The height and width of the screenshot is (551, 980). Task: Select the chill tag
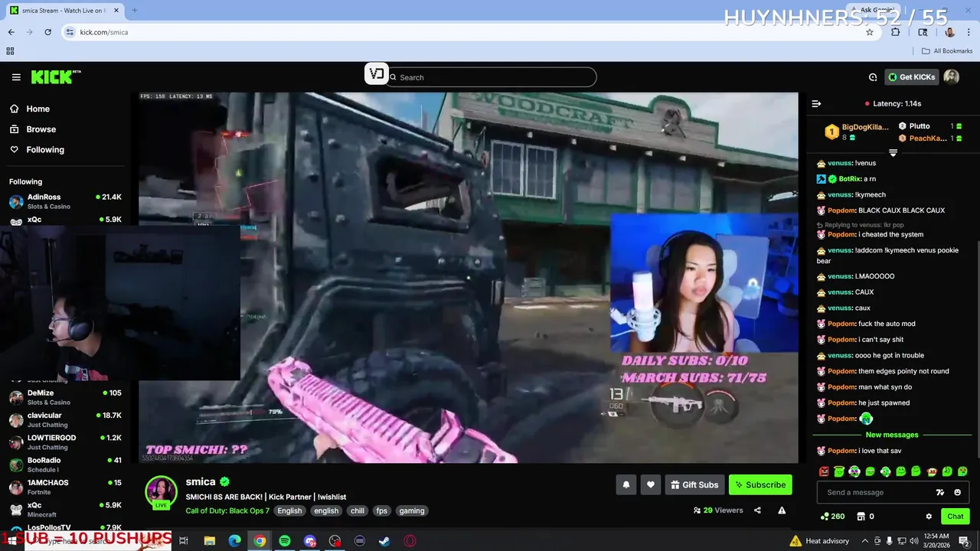[358, 510]
